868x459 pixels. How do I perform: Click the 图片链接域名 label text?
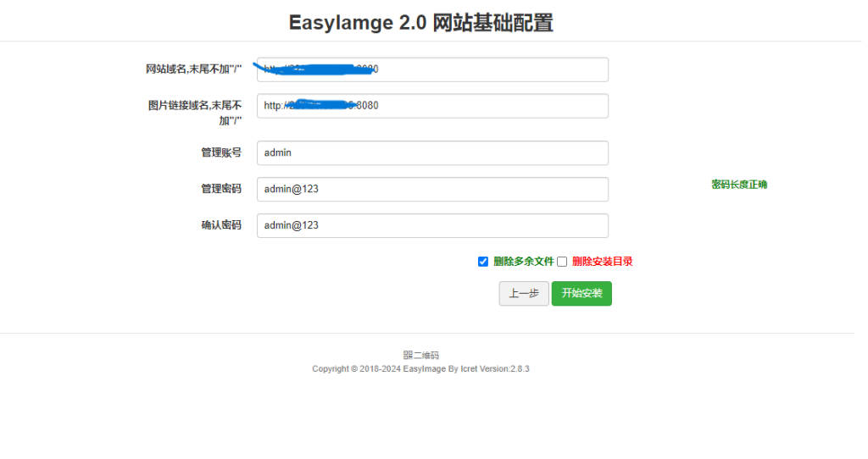coord(195,113)
